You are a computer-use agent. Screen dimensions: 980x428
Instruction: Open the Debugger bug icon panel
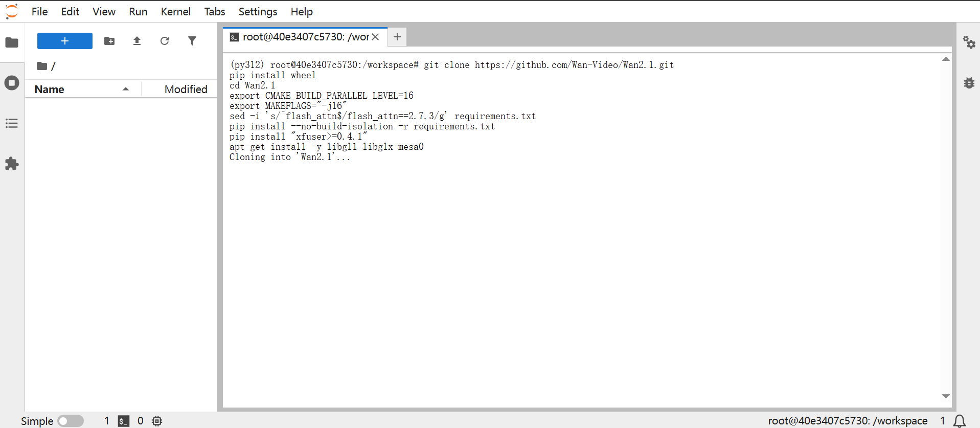969,83
